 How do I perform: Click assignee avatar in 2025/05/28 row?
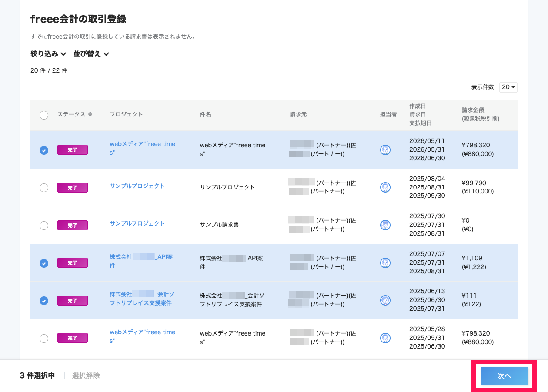pyautogui.click(x=385, y=338)
